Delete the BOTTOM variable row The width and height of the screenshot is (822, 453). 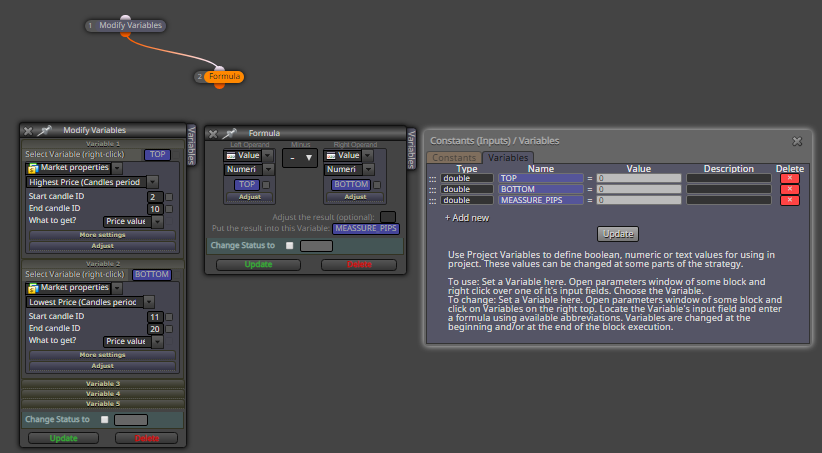[x=789, y=189]
